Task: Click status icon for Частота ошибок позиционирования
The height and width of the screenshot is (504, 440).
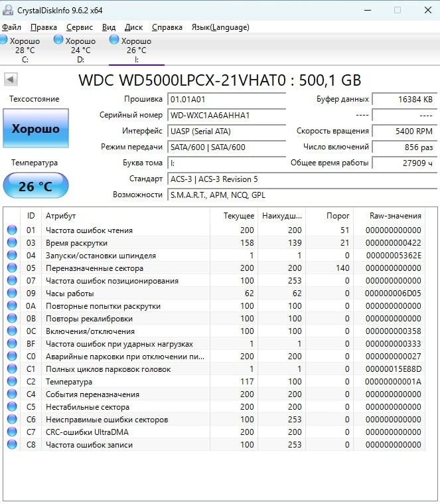Action: point(12,281)
